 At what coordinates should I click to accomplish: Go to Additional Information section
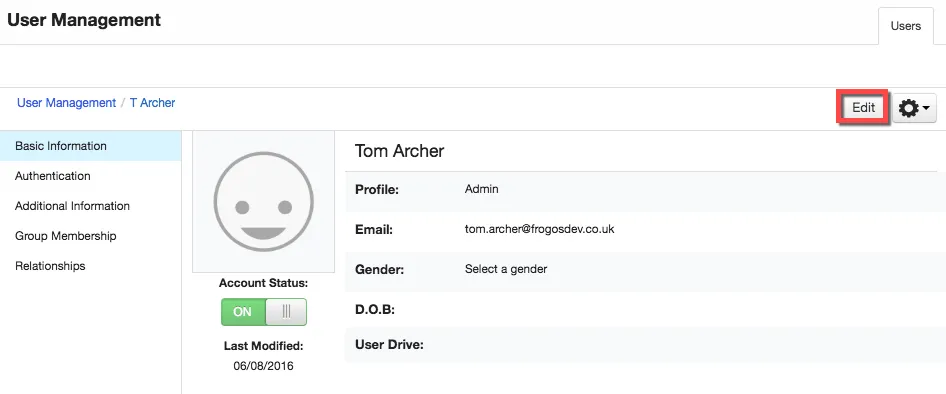pos(90,206)
